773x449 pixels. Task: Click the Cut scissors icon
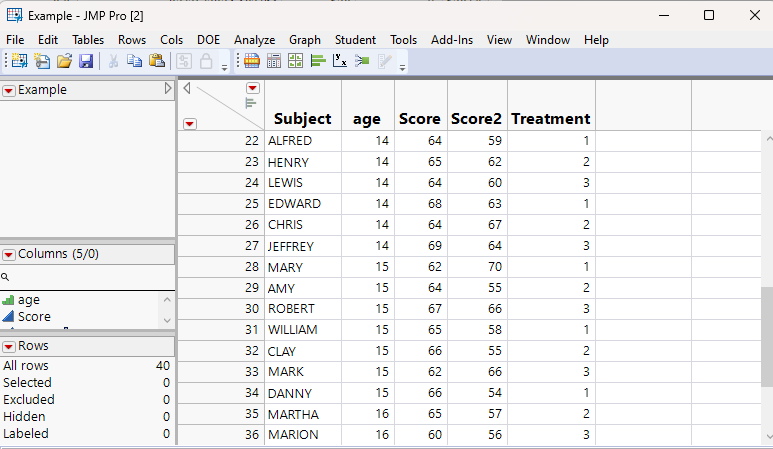point(113,61)
